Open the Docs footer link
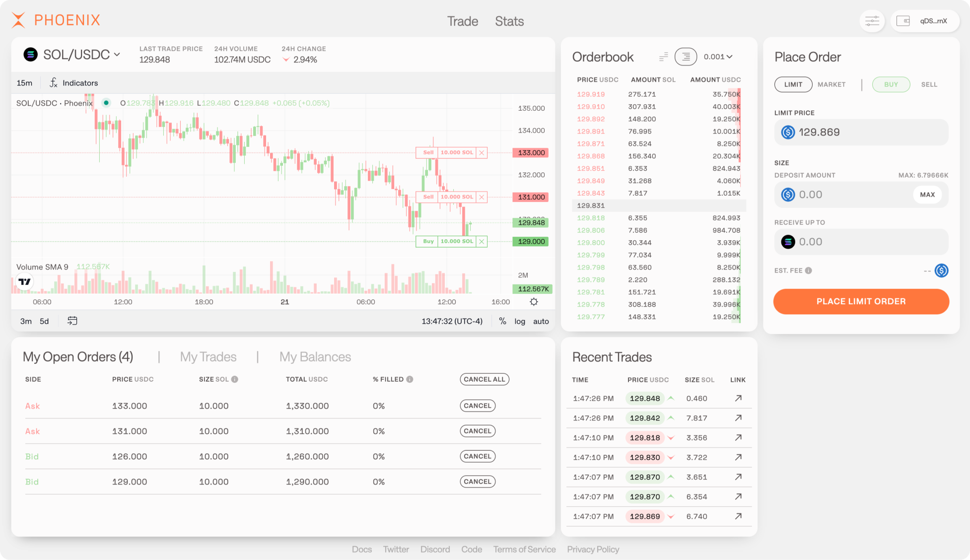This screenshot has width=970, height=560. [x=362, y=550]
